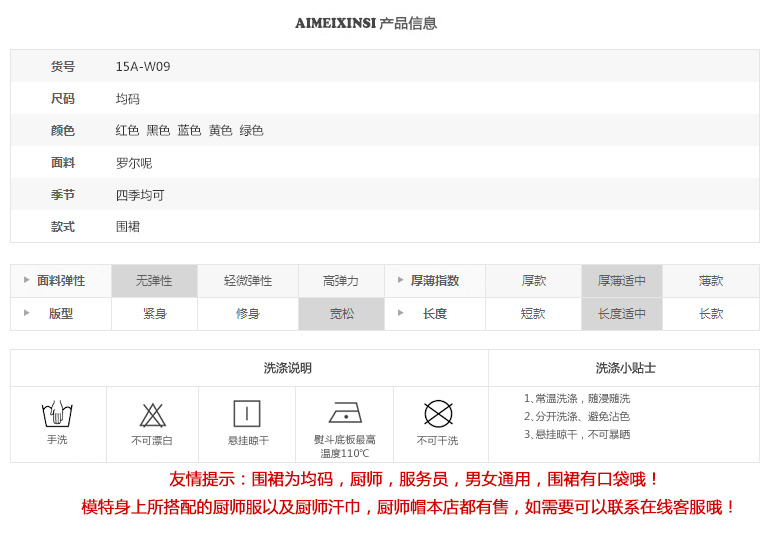The width and height of the screenshot is (780, 543).
Task: Select the 高弹力 option cell
Action: pyautogui.click(x=341, y=281)
